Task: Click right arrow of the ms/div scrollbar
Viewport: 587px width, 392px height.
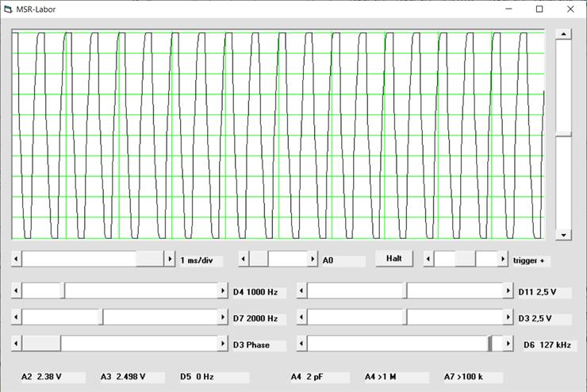Action: [x=169, y=259]
